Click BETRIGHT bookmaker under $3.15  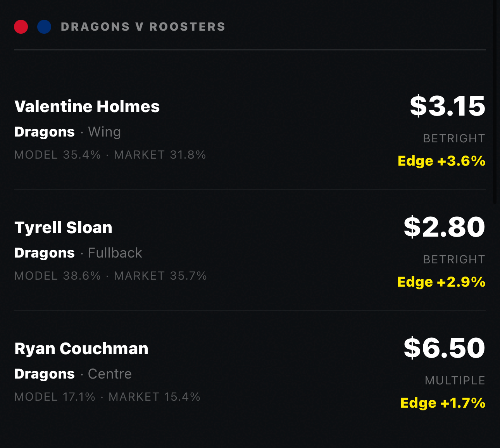[454, 138]
